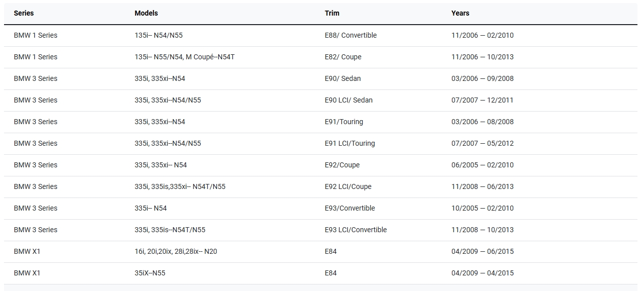Select the 16i, 20i,20ix, 28i,28ix– N20 cell
The height and width of the screenshot is (291, 644).
[x=175, y=251]
